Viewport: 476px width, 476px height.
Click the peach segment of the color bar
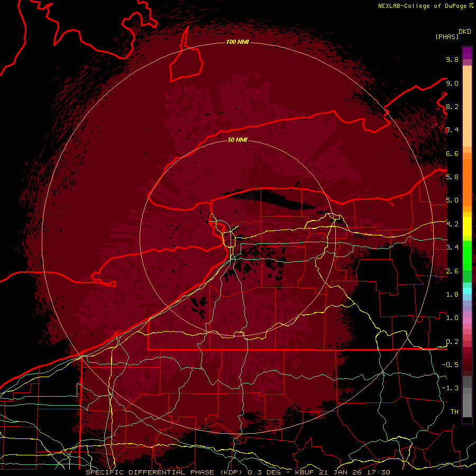467,109
